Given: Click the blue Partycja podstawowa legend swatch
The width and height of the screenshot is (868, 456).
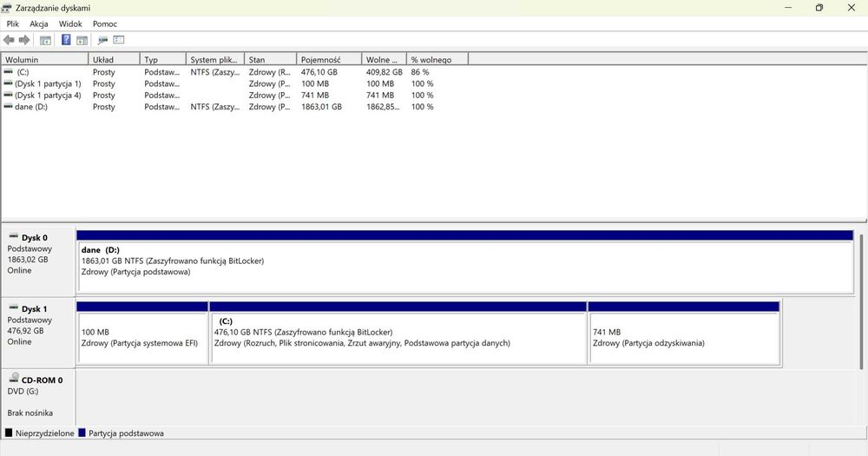Looking at the screenshot, I should pyautogui.click(x=82, y=433).
